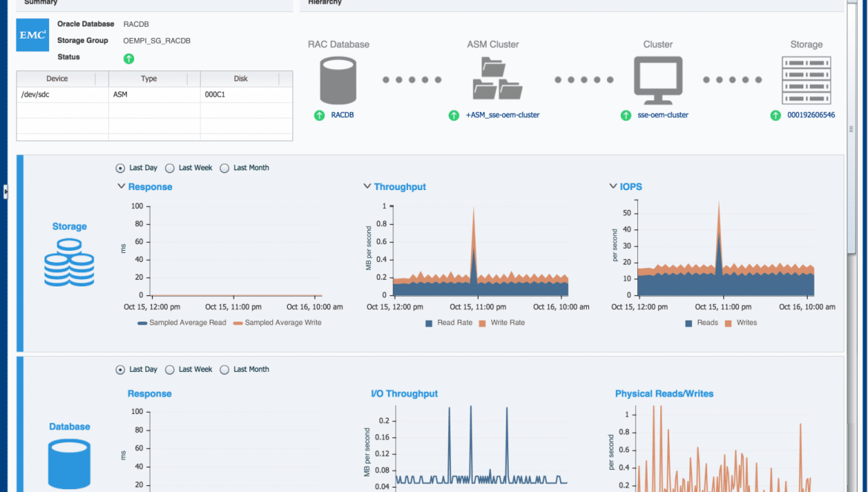This screenshot has height=492, width=868.
Task: Click the blue Database cylinder icon
Action: (x=69, y=464)
